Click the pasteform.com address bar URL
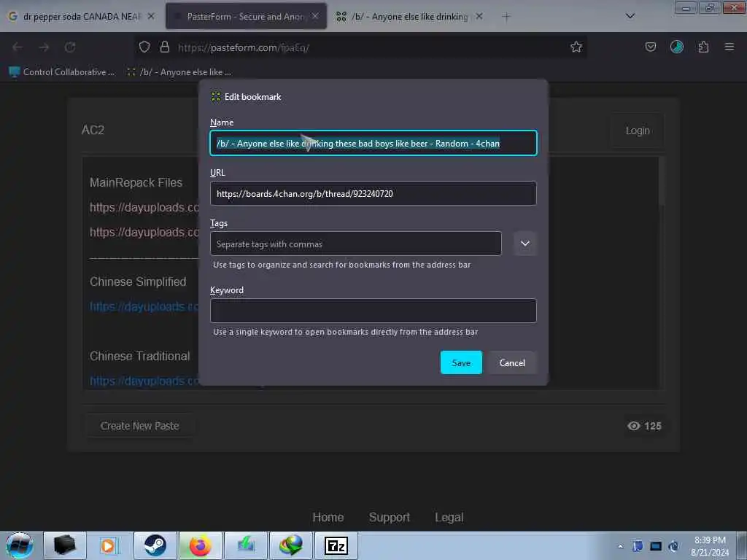Screen dimensions: 747x560 pyautogui.click(x=244, y=47)
